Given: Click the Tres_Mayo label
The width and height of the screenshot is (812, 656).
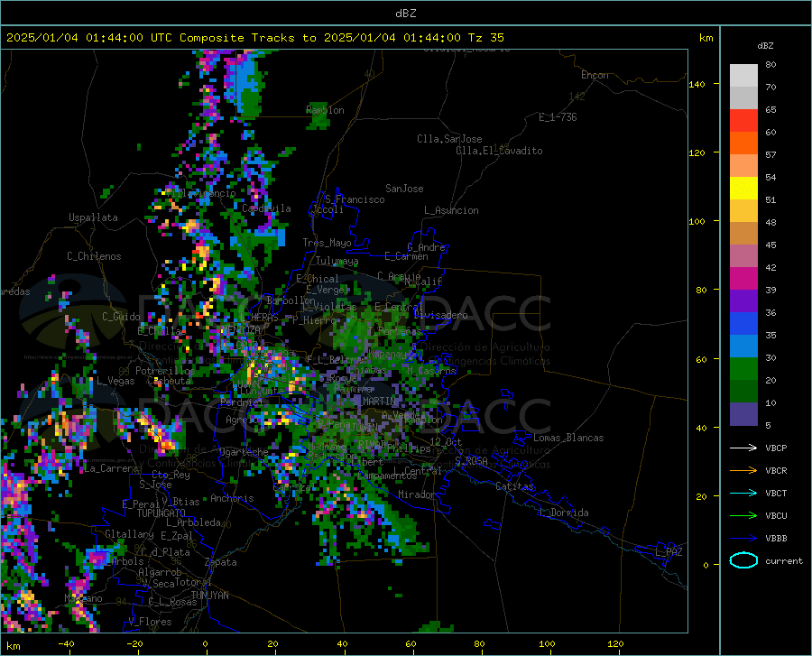Looking at the screenshot, I should pos(327,243).
